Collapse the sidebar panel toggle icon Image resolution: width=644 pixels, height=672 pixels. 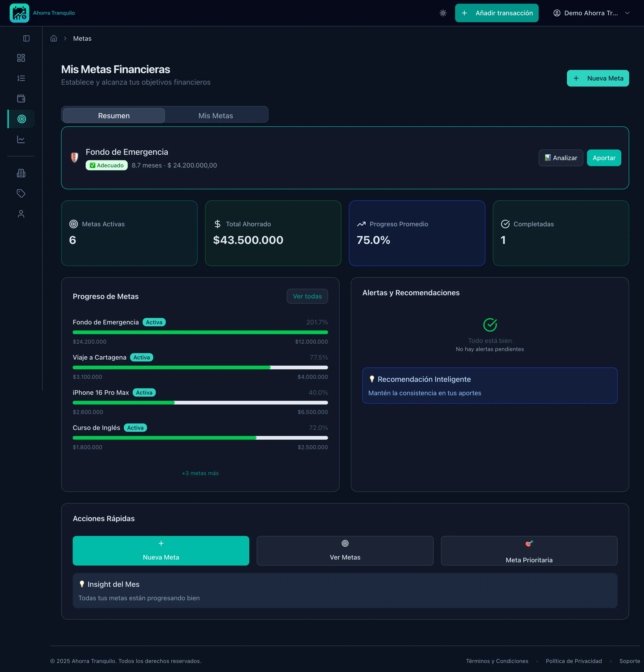pos(26,38)
